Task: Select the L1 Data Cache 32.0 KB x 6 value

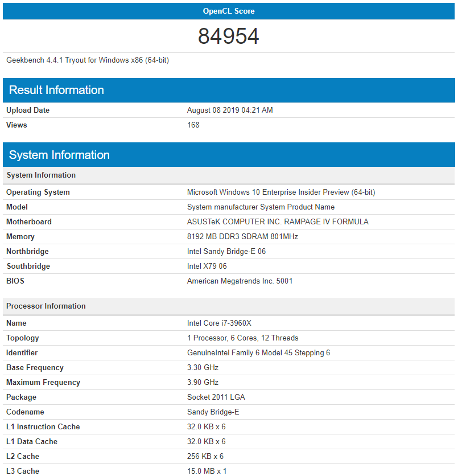Action: click(x=207, y=442)
